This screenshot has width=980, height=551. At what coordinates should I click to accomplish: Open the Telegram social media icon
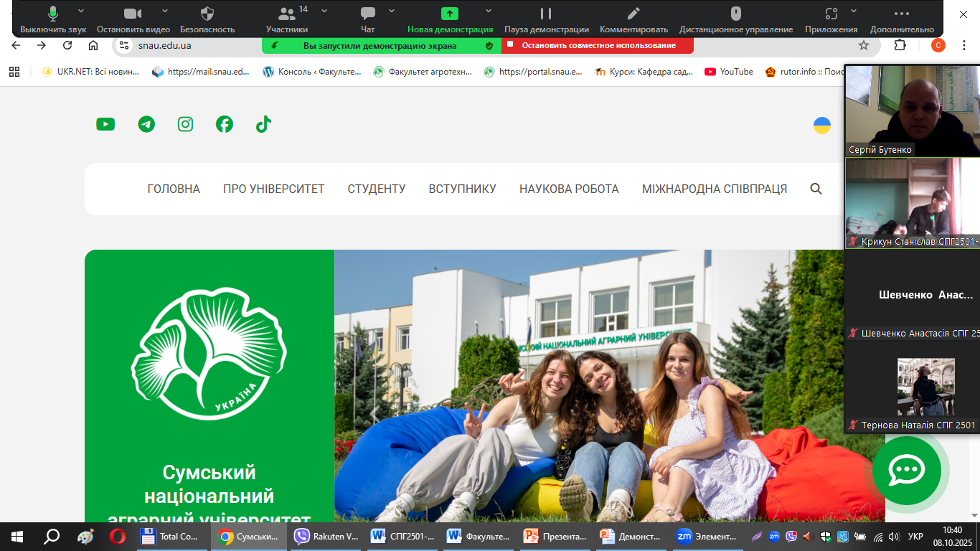click(146, 124)
